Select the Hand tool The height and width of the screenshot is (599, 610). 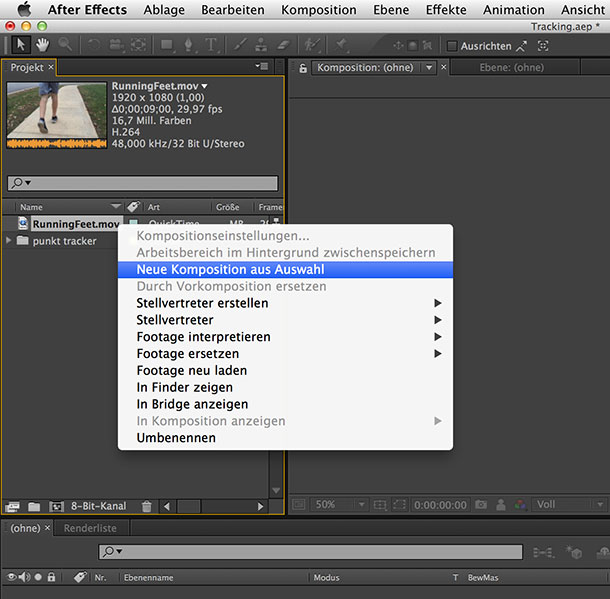(42, 45)
